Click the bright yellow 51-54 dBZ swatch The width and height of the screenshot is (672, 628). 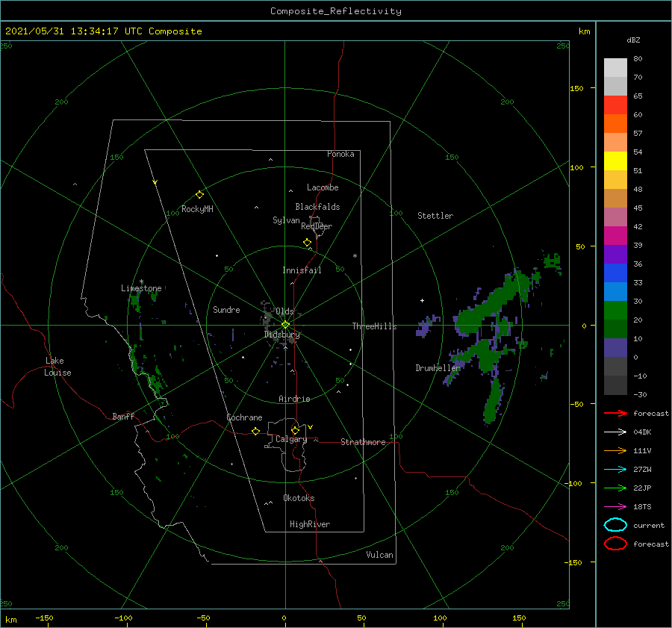615,161
